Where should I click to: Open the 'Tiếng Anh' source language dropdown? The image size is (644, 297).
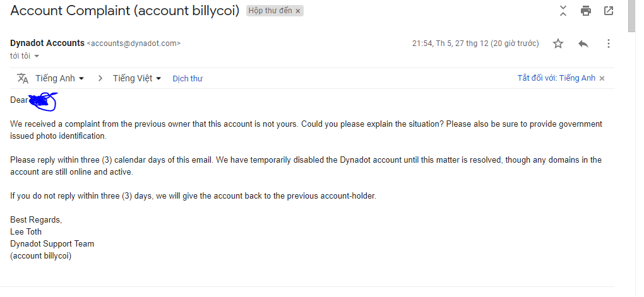tap(60, 78)
